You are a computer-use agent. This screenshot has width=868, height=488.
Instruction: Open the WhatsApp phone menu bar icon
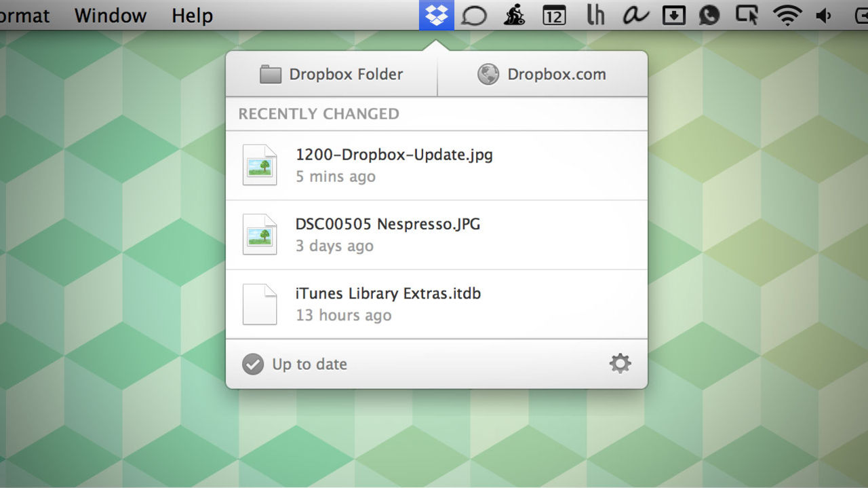coord(709,15)
